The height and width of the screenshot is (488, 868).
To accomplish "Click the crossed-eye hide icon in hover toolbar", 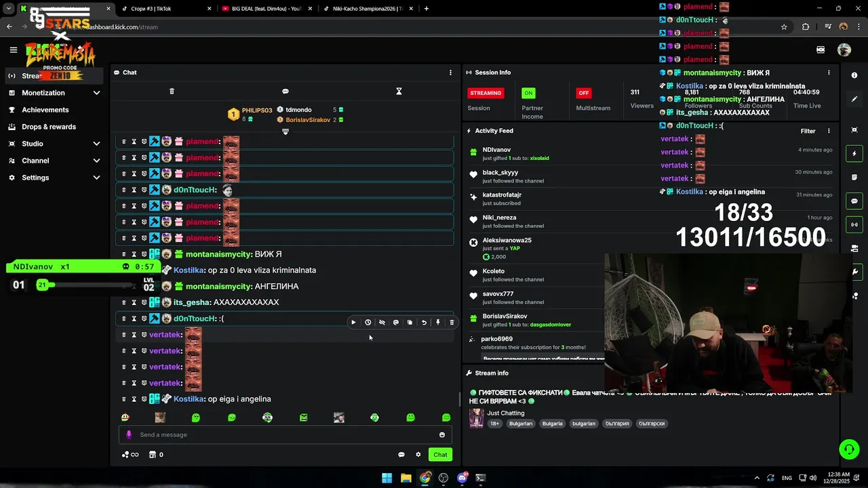I will coord(382,323).
